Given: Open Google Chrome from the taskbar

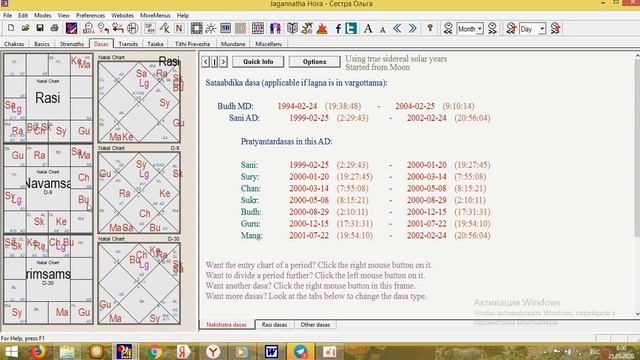Looking at the screenshot, I should coord(155,351).
